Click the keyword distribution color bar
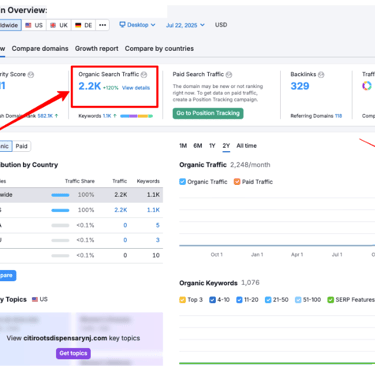 (136, 116)
